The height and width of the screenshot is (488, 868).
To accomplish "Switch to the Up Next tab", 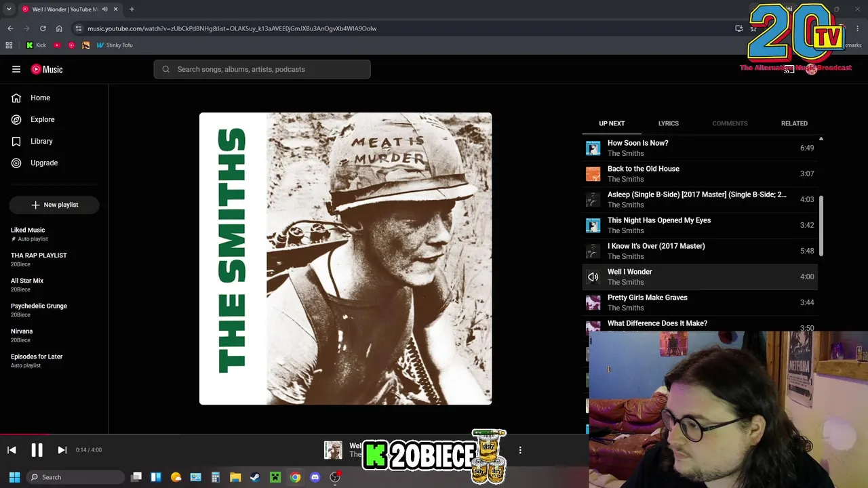I will (x=612, y=123).
